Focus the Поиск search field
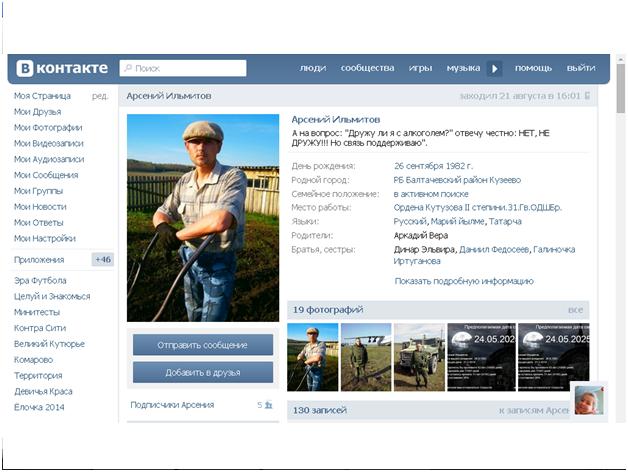 pos(183,68)
